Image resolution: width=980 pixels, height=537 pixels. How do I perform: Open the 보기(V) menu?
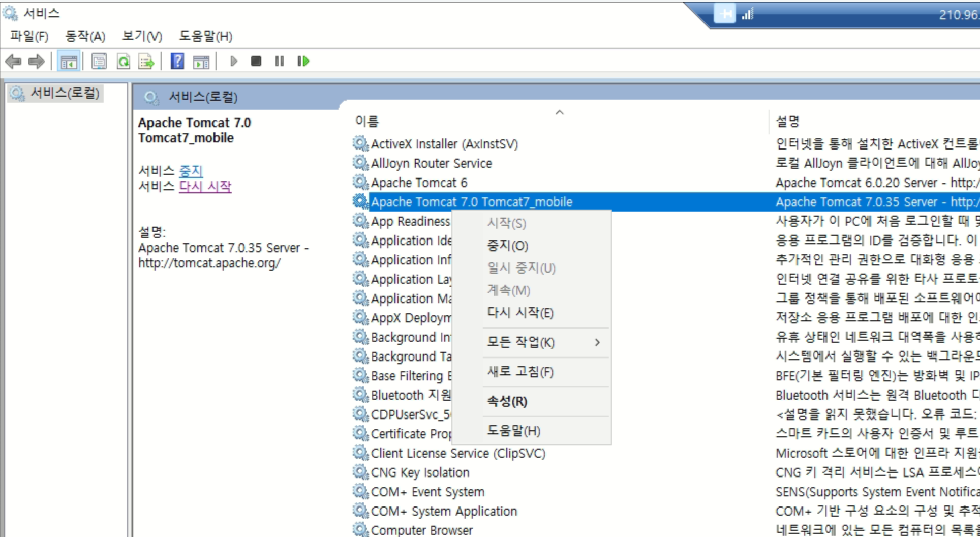pyautogui.click(x=142, y=36)
